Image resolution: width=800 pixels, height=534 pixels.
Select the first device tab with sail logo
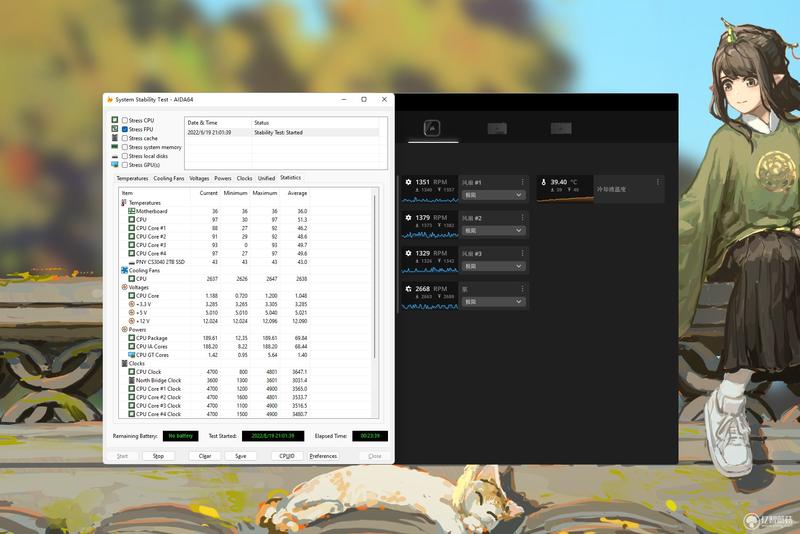(x=432, y=128)
